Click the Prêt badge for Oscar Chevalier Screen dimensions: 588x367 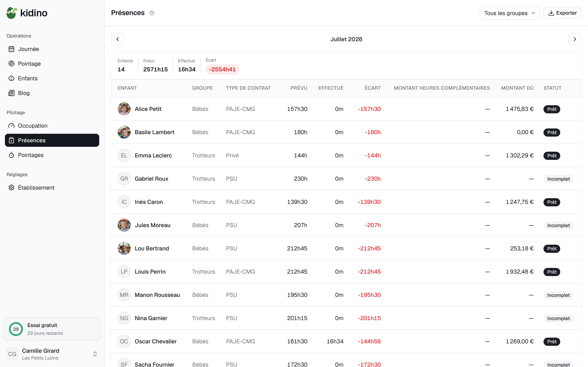(x=551, y=342)
